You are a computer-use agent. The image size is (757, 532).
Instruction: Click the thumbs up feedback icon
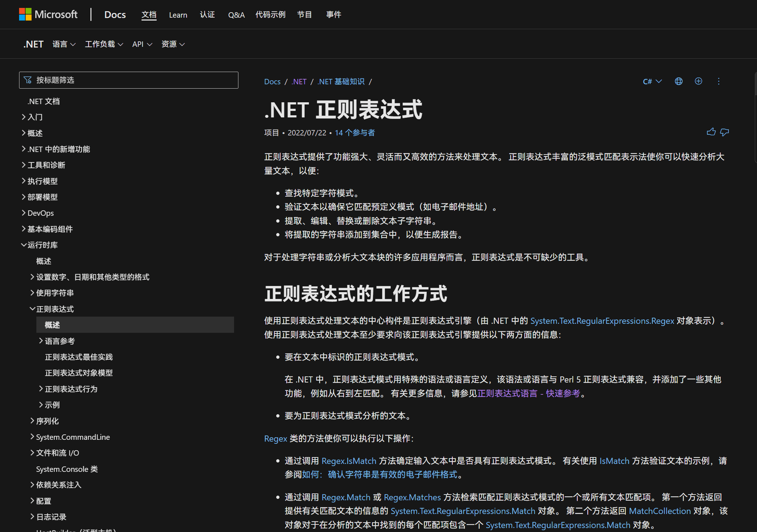tap(711, 132)
